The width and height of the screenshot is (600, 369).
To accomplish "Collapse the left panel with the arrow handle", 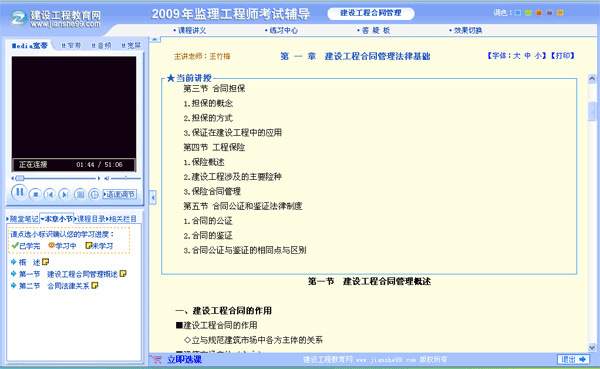I will pos(153,198).
